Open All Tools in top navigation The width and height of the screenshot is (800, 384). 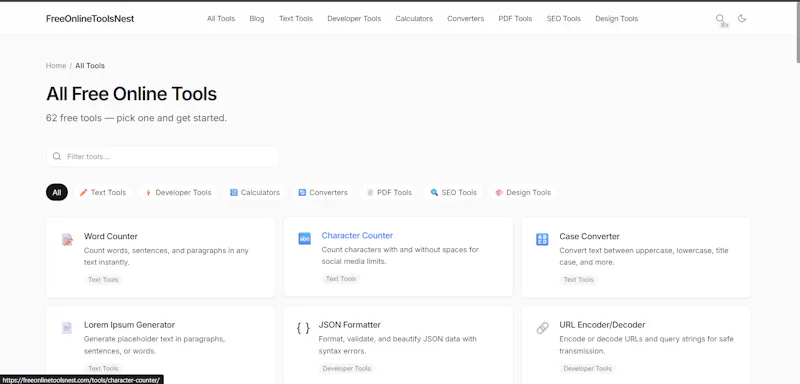click(221, 18)
